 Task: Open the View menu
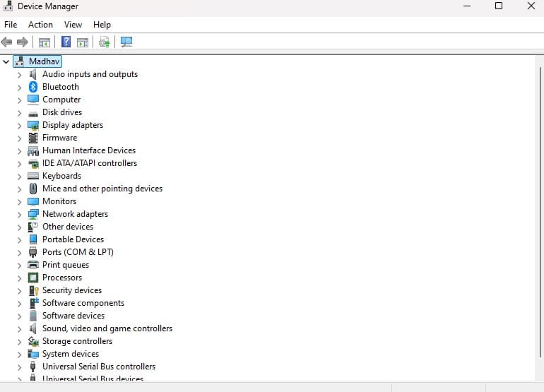(73, 25)
